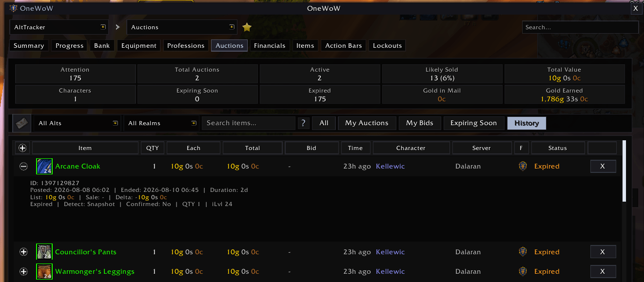The height and width of the screenshot is (282, 644).
Task: Sort by the Bid column header
Action: pyautogui.click(x=312, y=148)
